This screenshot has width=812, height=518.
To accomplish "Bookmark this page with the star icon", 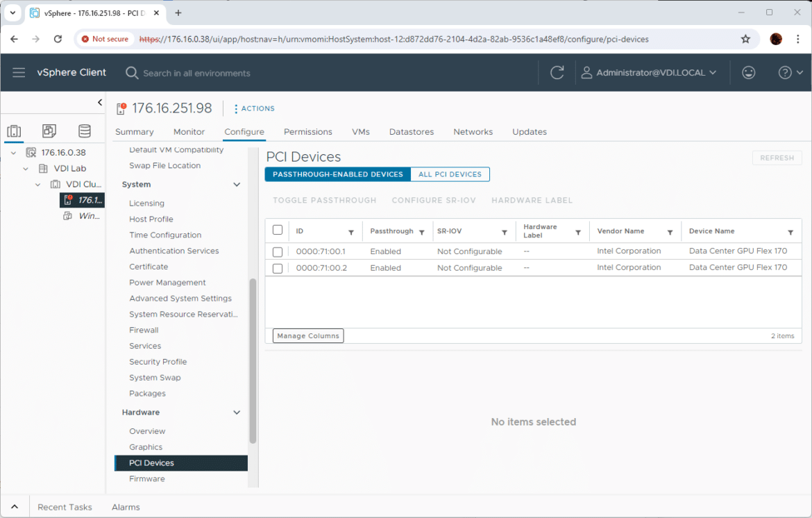I will click(745, 39).
